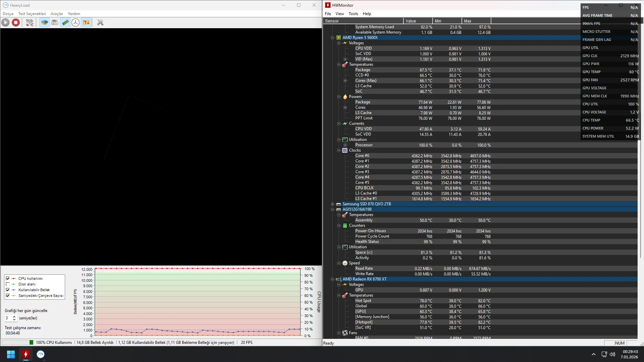
Task: Click the thermometer icon beside CPU Temperatures
Action: point(345,64)
